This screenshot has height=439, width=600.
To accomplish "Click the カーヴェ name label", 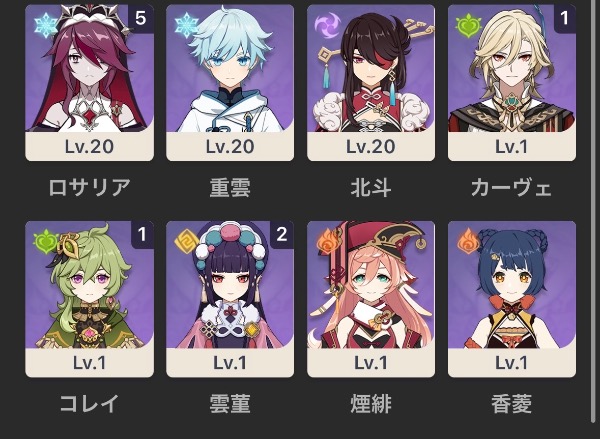I will [x=512, y=188].
